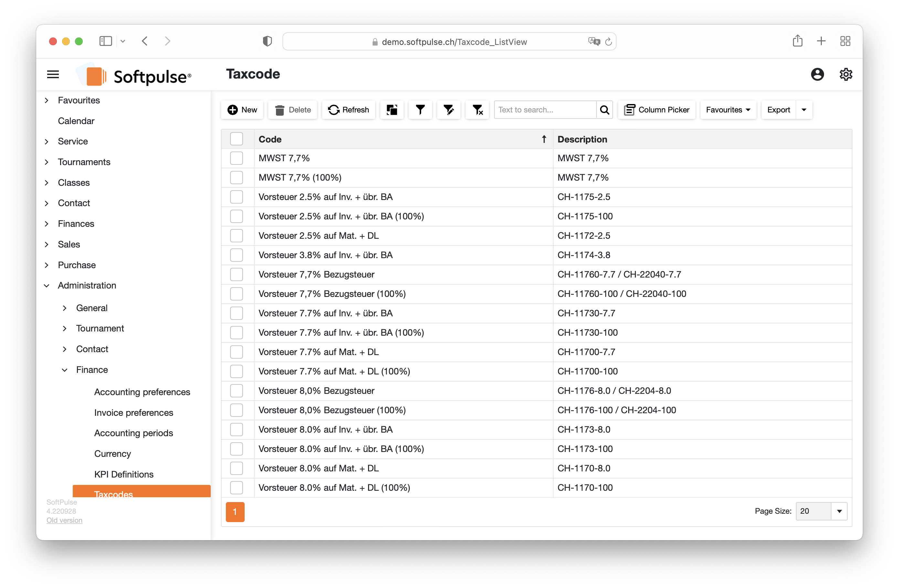Expand the Service sidebar section
The image size is (899, 588).
pyautogui.click(x=47, y=141)
